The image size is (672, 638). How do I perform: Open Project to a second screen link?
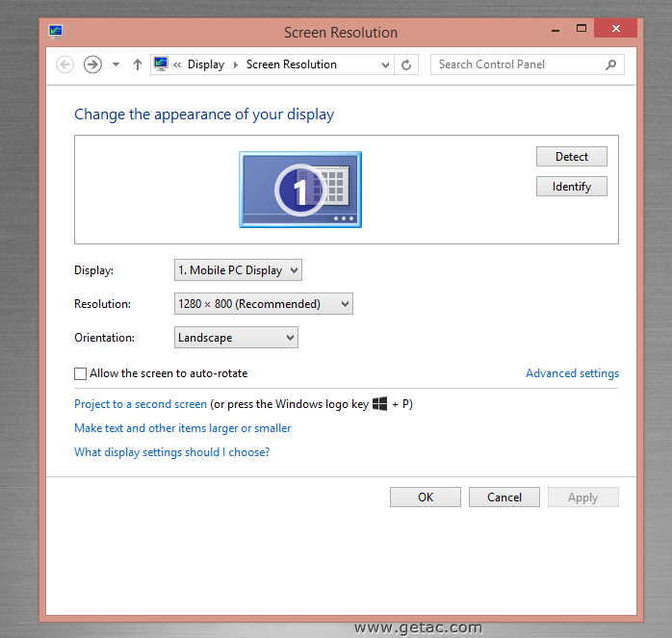[141, 404]
